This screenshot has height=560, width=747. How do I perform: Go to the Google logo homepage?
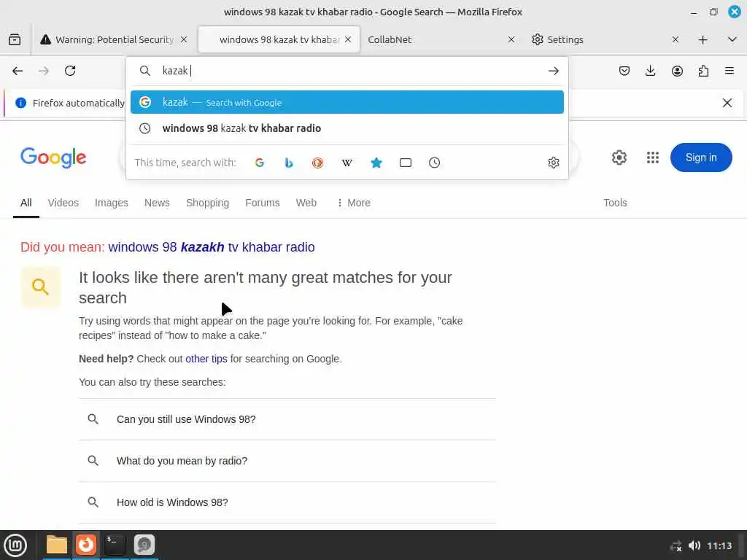pos(53,157)
